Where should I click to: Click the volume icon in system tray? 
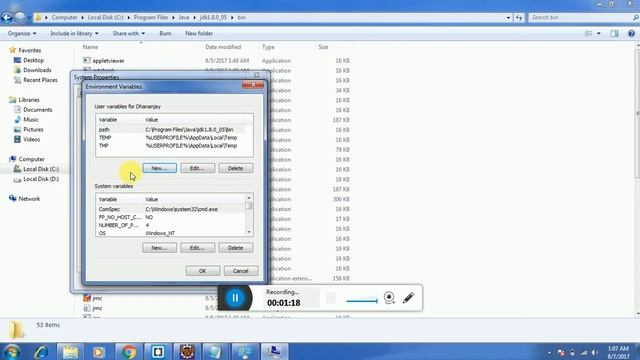(x=594, y=353)
